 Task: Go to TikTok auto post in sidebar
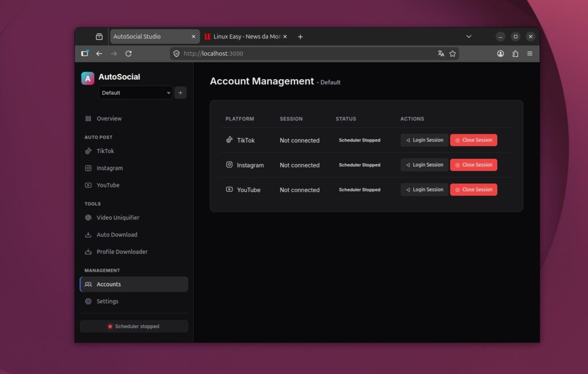coord(134,151)
